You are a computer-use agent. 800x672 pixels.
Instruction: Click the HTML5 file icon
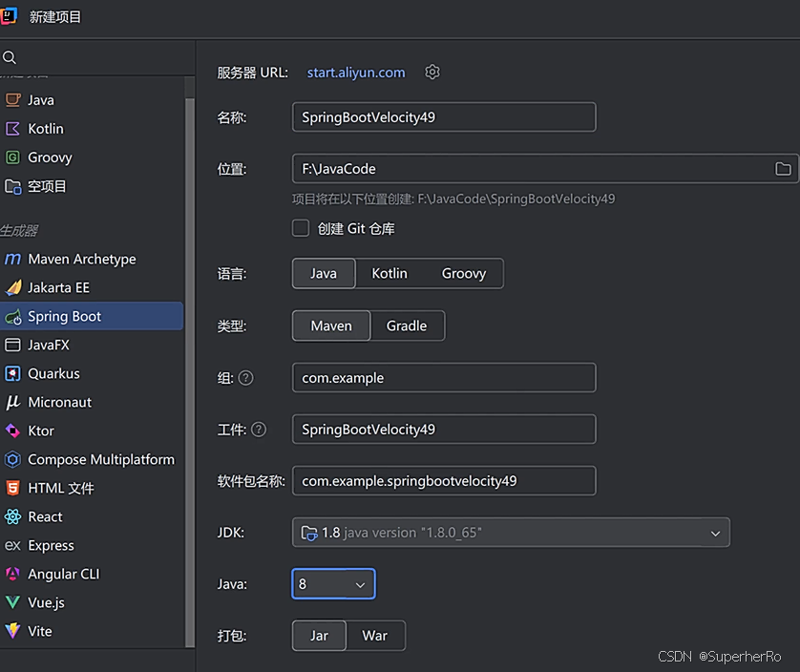tap(12, 488)
